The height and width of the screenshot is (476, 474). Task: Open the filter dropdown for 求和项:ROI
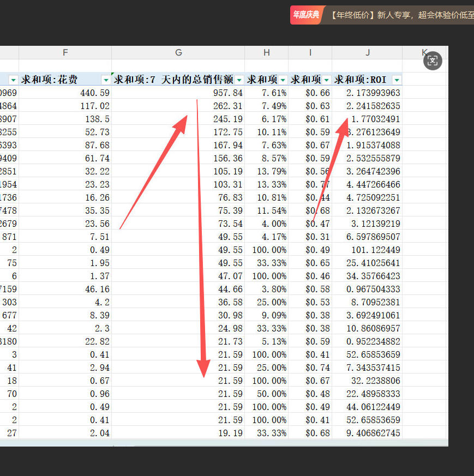click(x=397, y=80)
